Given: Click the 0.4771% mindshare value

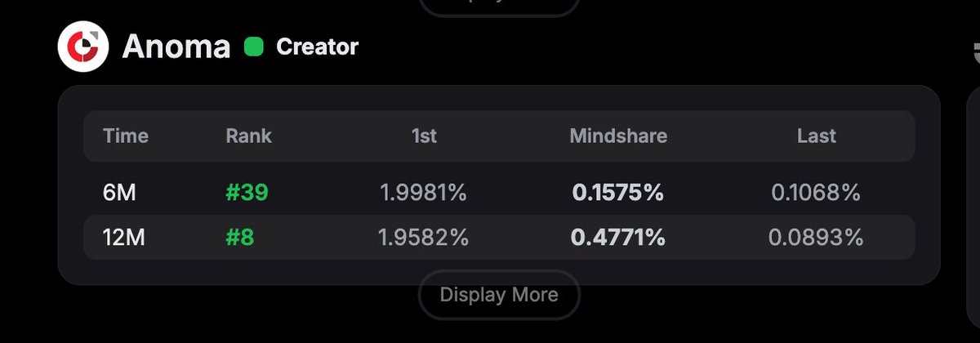Looking at the screenshot, I should (x=618, y=238).
